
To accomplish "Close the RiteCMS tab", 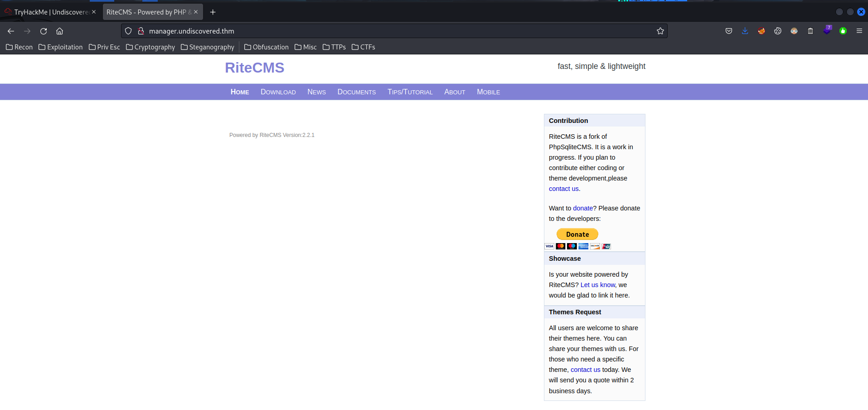I will coord(196,12).
